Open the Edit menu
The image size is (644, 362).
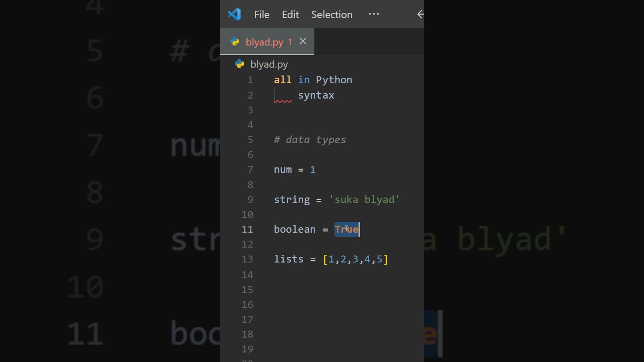[290, 15]
